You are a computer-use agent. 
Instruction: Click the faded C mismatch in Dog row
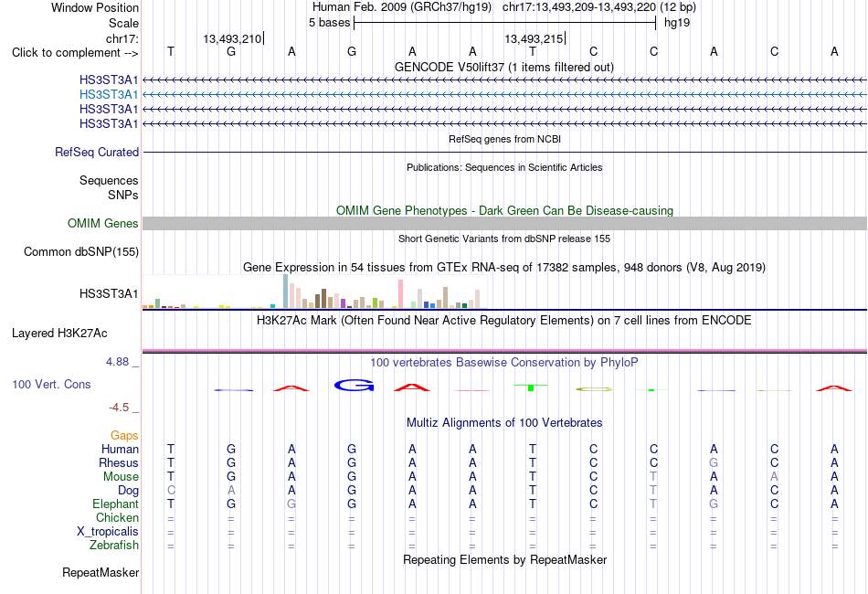coord(171,491)
